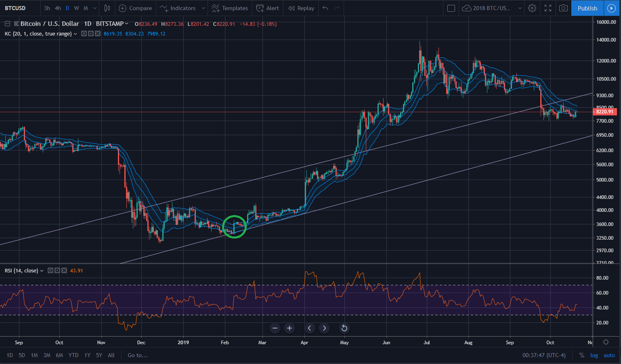This screenshot has height=364, width=621.
Task: Toggle RSI indicator visibility eye
Action: [50, 270]
